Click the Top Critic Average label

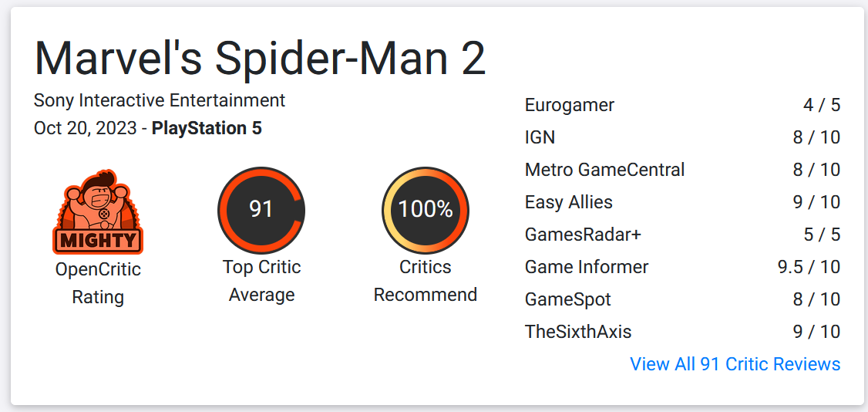point(261,281)
